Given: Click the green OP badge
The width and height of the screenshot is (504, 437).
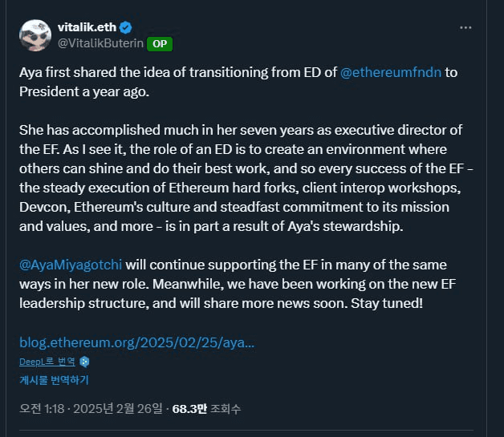Looking at the screenshot, I should click(159, 44).
